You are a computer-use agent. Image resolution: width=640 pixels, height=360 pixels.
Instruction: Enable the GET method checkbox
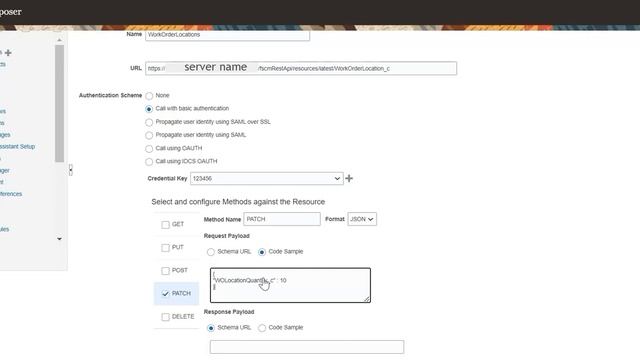[165, 224]
